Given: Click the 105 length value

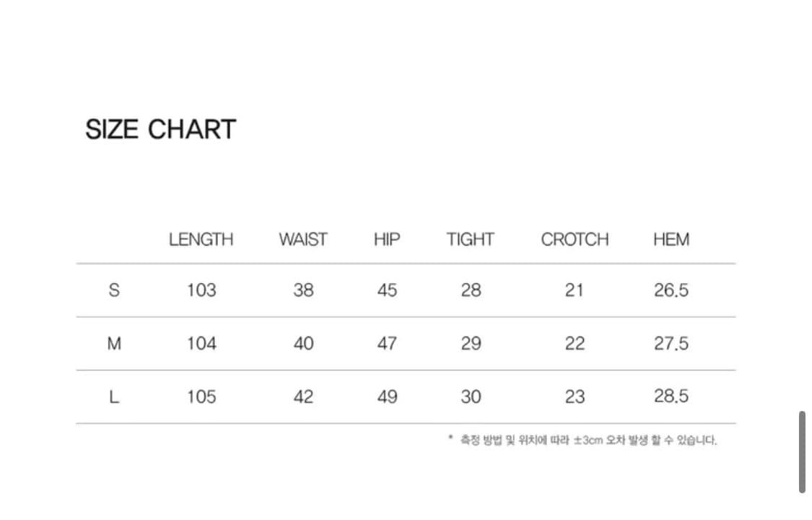Looking at the screenshot, I should click(201, 396).
